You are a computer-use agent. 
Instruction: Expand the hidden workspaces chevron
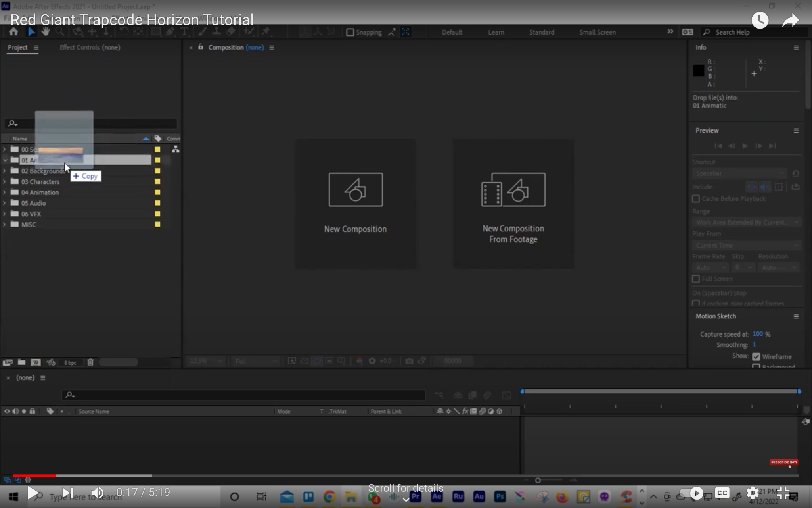pyautogui.click(x=670, y=32)
